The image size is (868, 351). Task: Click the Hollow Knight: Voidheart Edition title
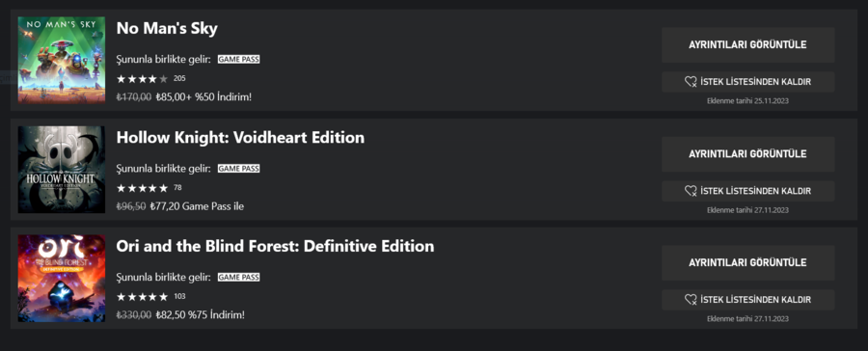[240, 137]
